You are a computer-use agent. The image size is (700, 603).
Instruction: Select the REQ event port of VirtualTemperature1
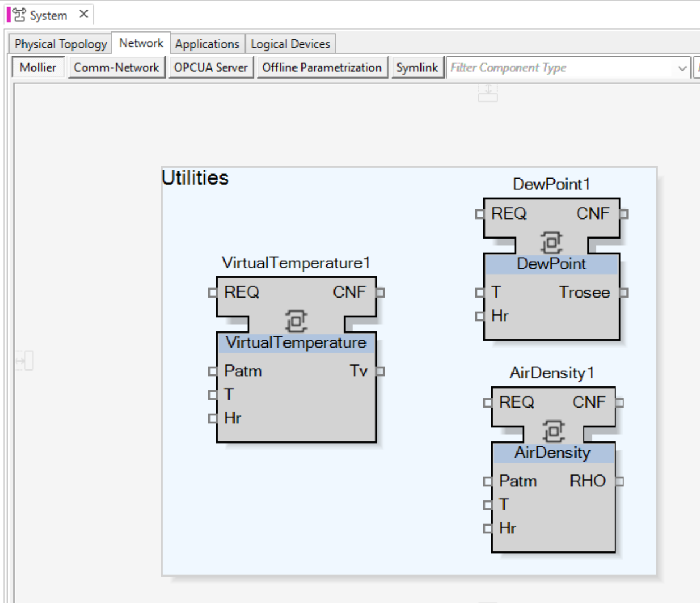tap(212, 293)
